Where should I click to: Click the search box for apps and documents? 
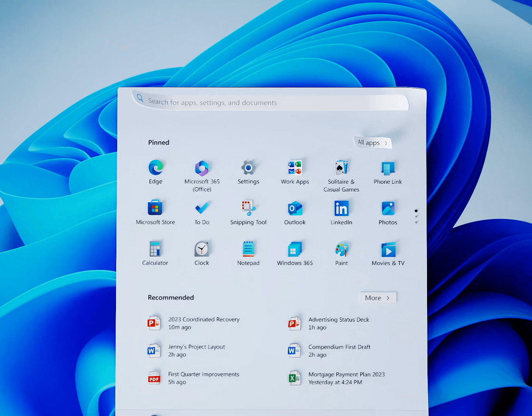pos(270,102)
